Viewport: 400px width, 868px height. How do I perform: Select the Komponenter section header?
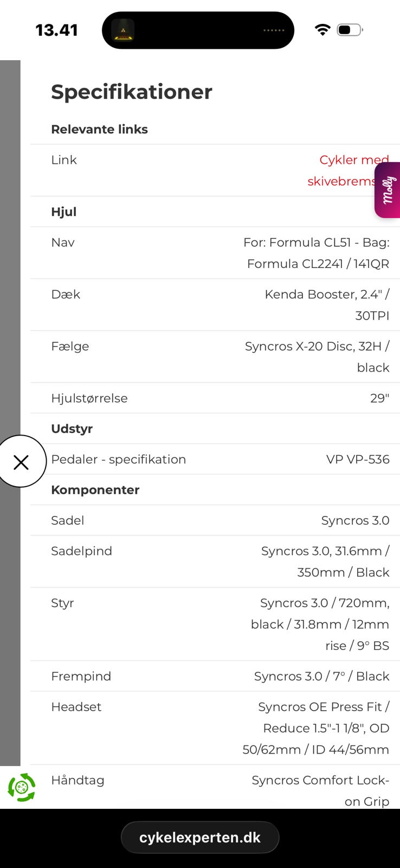pos(95,490)
